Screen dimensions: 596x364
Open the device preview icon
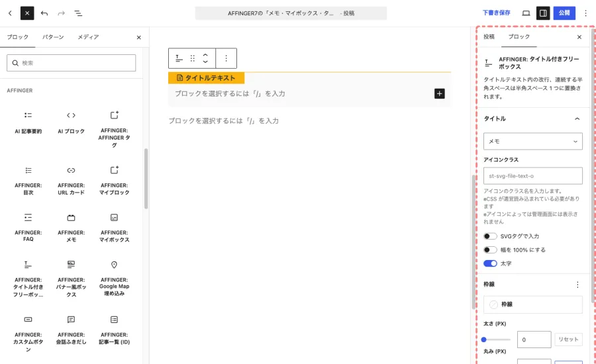pyautogui.click(x=526, y=13)
